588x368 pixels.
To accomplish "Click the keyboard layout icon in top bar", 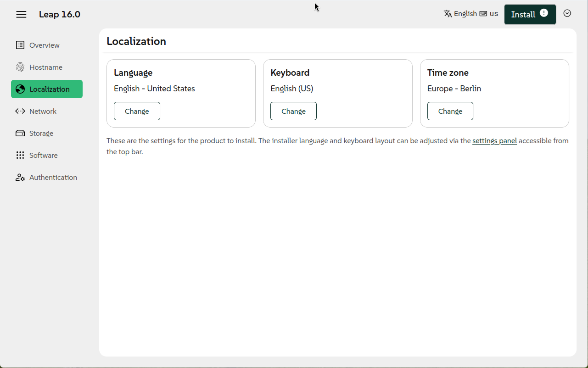I will (483, 14).
